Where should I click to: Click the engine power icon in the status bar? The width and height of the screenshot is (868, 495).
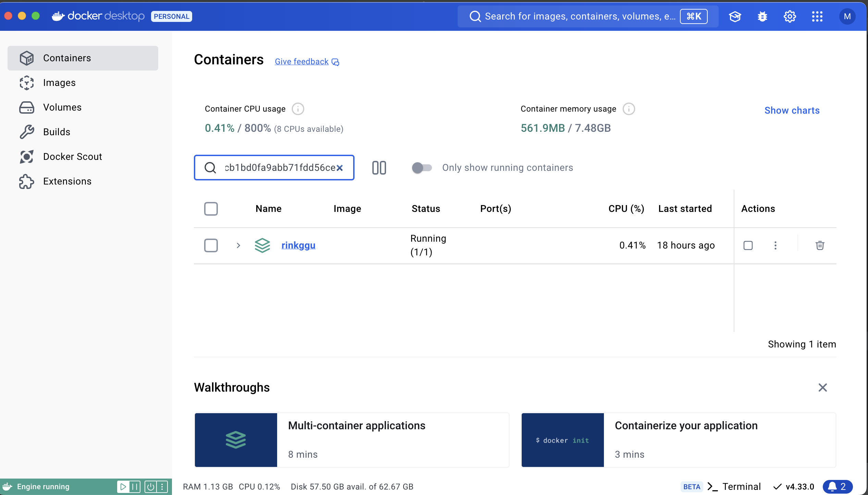pyautogui.click(x=150, y=486)
